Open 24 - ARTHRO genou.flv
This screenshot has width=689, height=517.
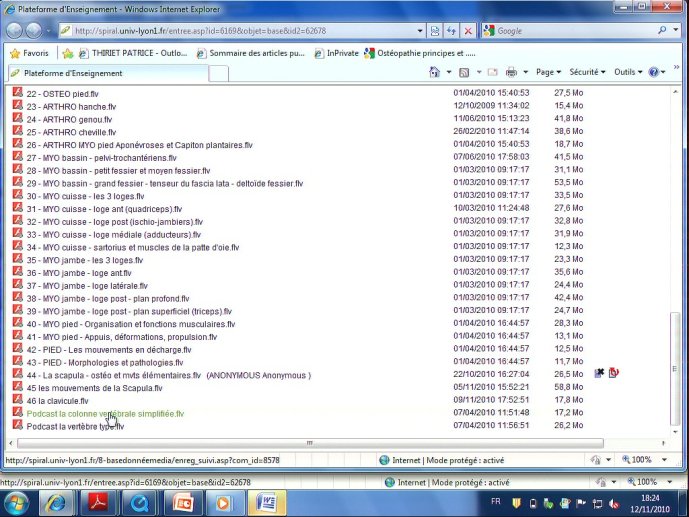(69, 119)
